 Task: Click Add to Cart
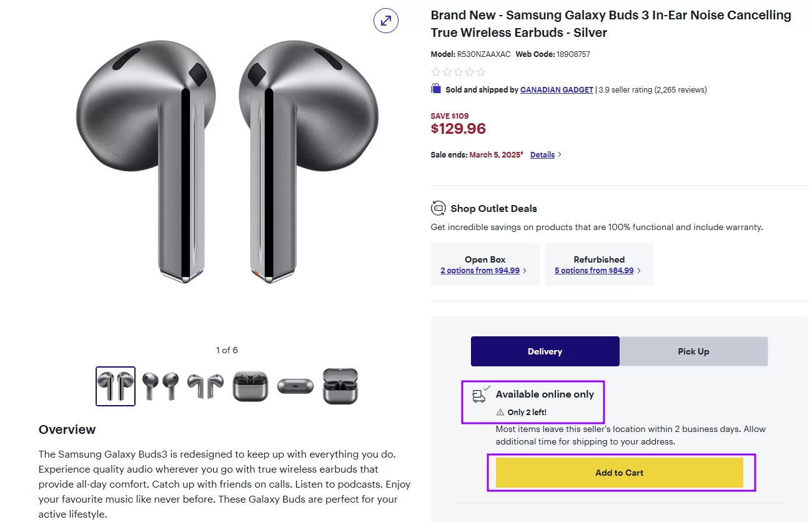pos(619,473)
